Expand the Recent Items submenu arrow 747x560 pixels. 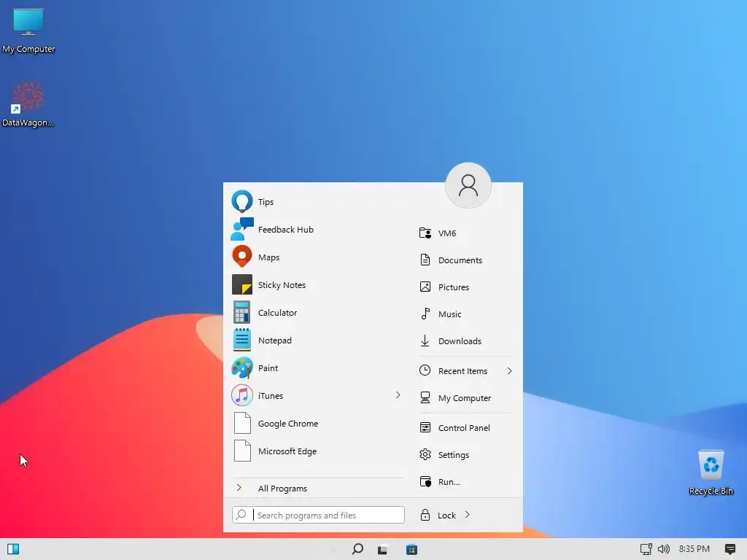(x=509, y=370)
